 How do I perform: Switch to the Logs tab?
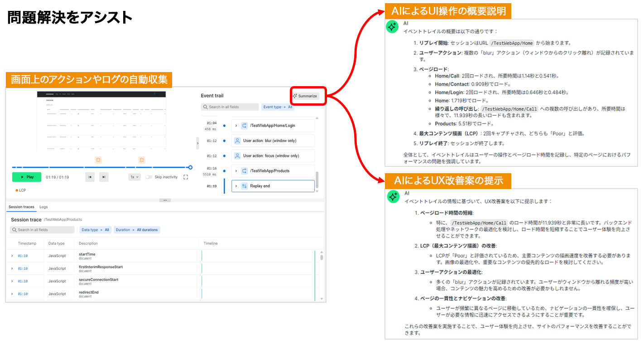tap(43, 207)
